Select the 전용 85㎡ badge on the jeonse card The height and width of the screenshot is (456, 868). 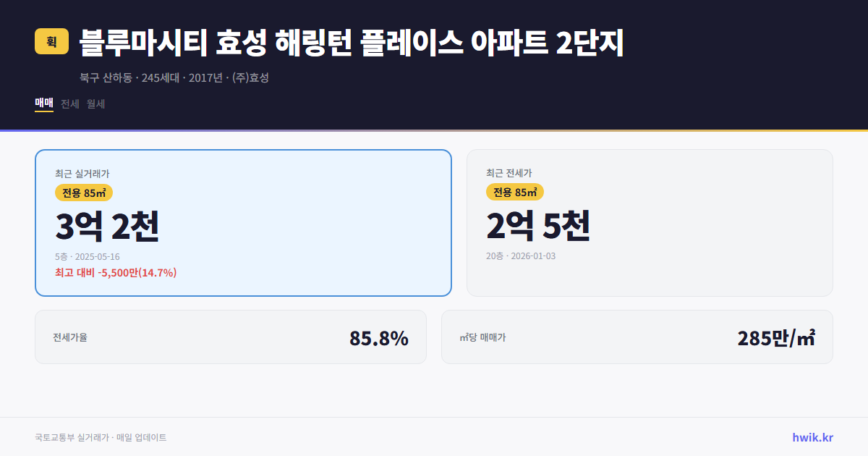click(516, 193)
